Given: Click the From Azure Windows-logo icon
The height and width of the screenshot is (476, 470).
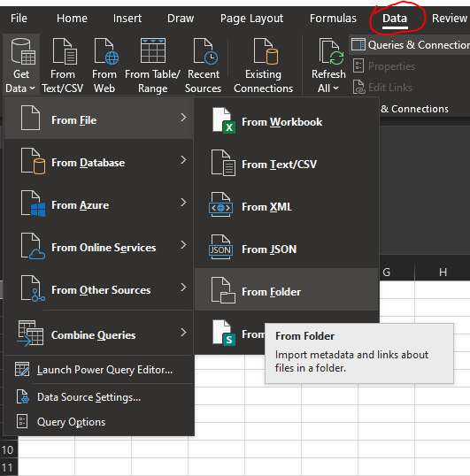Looking at the screenshot, I should (x=33, y=203).
